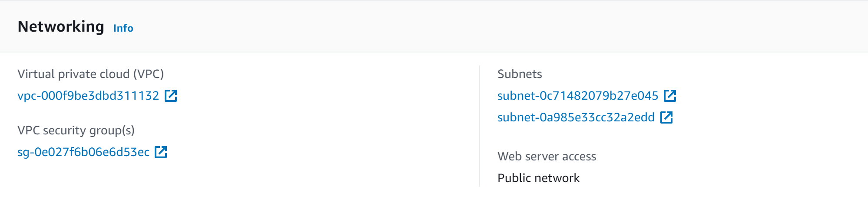The image size is (868, 202).
Task: Open the subnet-0c71482079b27e045 link
Action: (x=578, y=96)
